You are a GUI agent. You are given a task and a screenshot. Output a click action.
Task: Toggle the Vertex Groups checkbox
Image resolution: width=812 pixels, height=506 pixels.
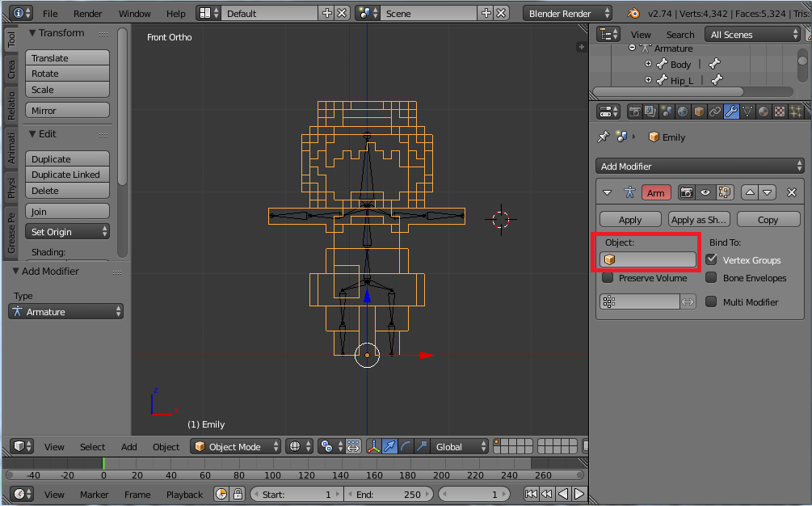tap(711, 259)
